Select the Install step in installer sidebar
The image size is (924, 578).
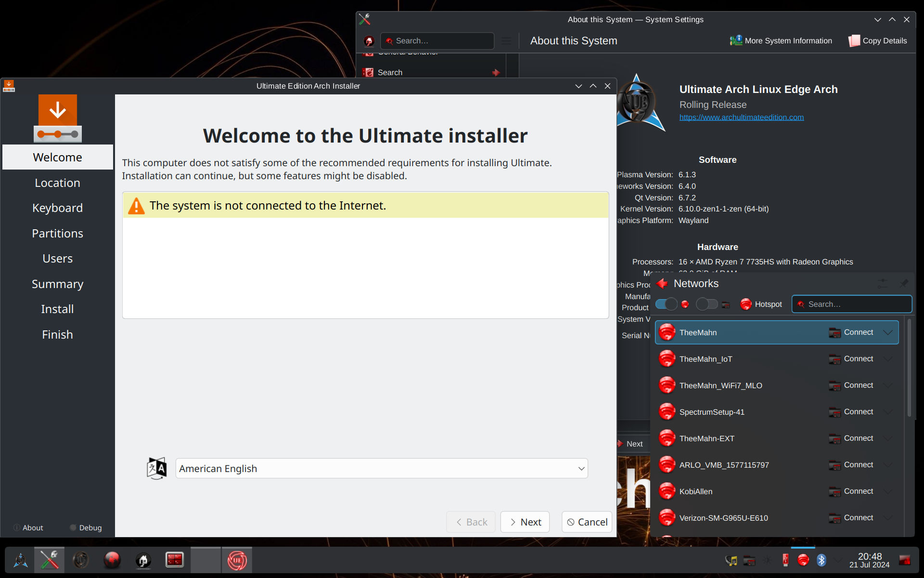[58, 309]
